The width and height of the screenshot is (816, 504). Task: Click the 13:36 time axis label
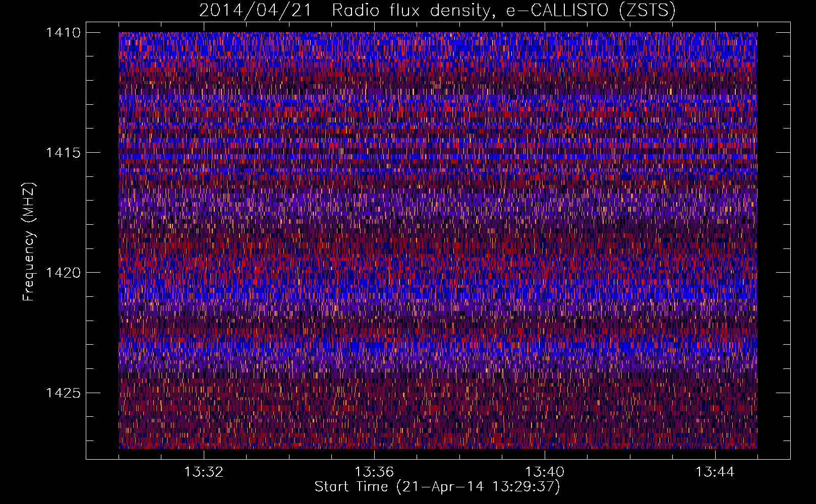[374, 472]
